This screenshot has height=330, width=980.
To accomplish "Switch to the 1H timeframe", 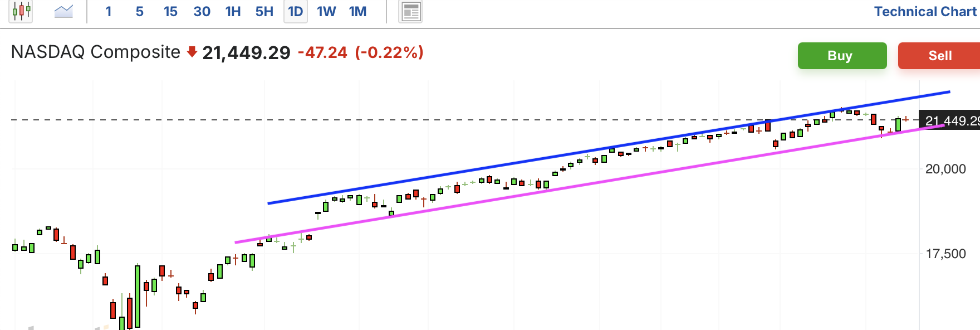I will click(x=233, y=12).
